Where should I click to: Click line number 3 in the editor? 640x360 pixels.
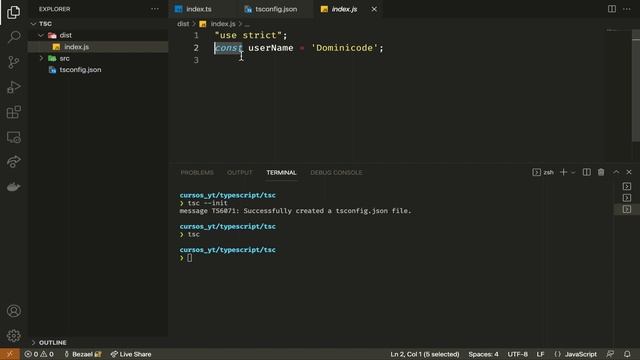196,60
